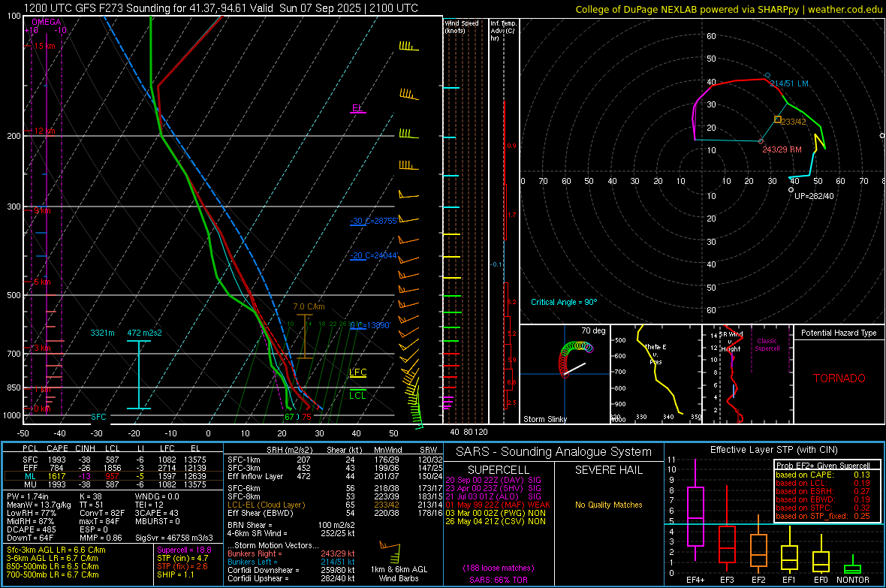Click the ConvT = 82F value
This screenshot has height=588, width=886.
point(102,513)
